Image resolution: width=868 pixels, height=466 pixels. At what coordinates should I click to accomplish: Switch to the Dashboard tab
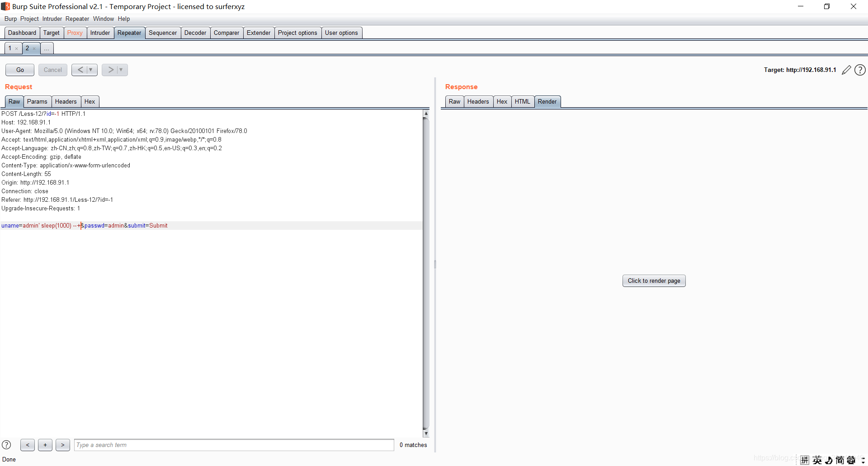[22, 33]
